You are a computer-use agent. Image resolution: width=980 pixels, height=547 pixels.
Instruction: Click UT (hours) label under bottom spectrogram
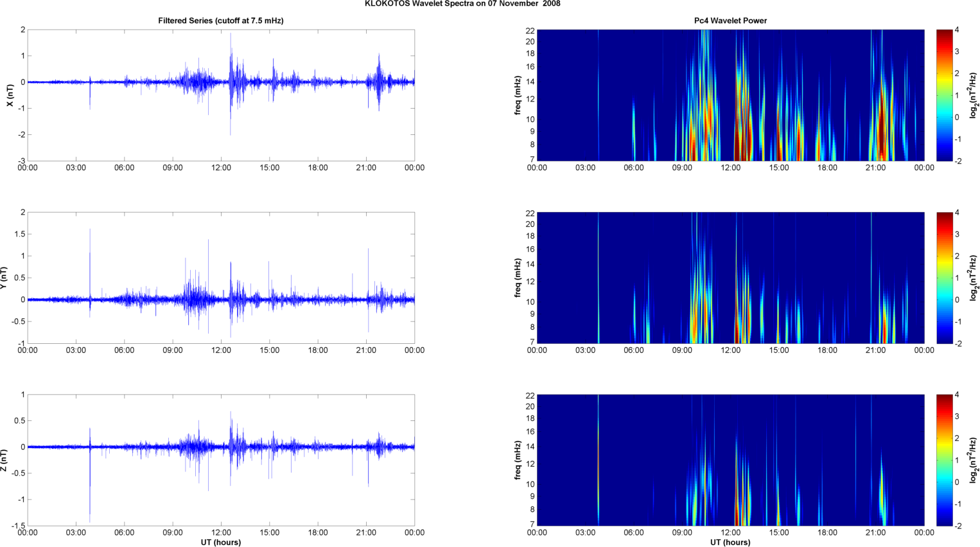point(730,542)
